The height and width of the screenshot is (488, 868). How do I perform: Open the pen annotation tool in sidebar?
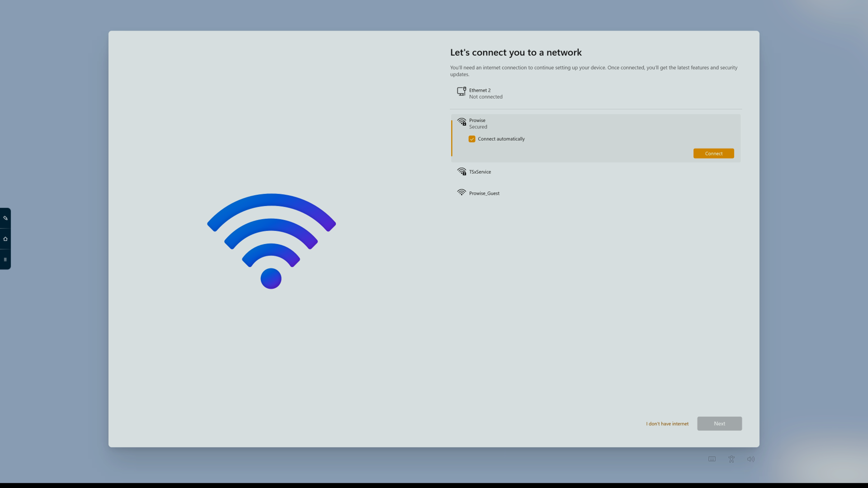(5, 218)
